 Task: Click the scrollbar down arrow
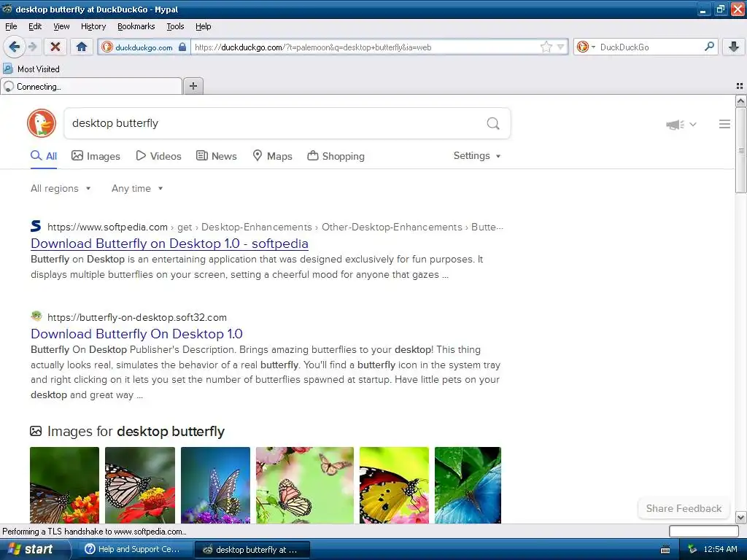click(x=740, y=517)
